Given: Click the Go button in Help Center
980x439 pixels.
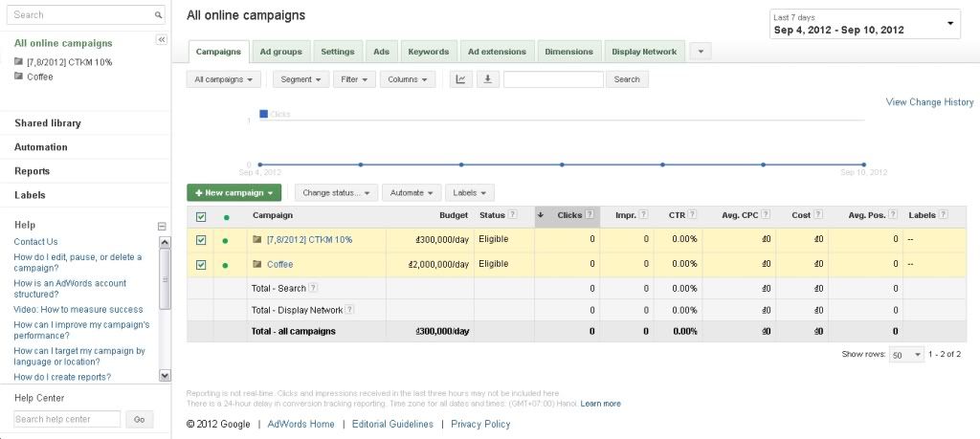Looking at the screenshot, I should coord(140,419).
